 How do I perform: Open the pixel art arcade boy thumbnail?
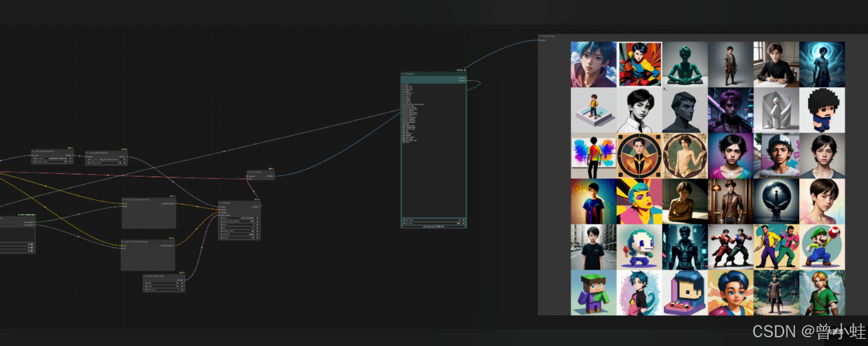[x=685, y=292]
